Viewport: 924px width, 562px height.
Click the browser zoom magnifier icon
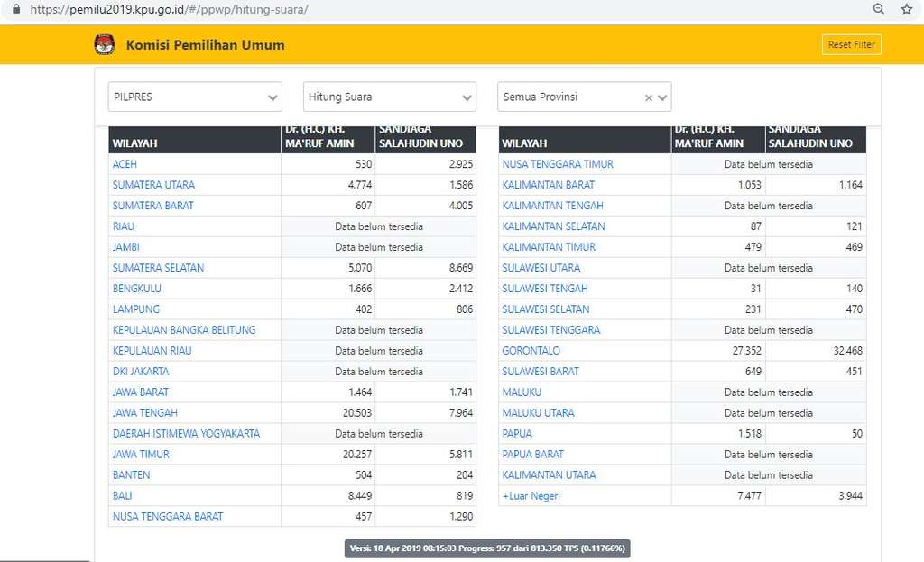pos(879,9)
